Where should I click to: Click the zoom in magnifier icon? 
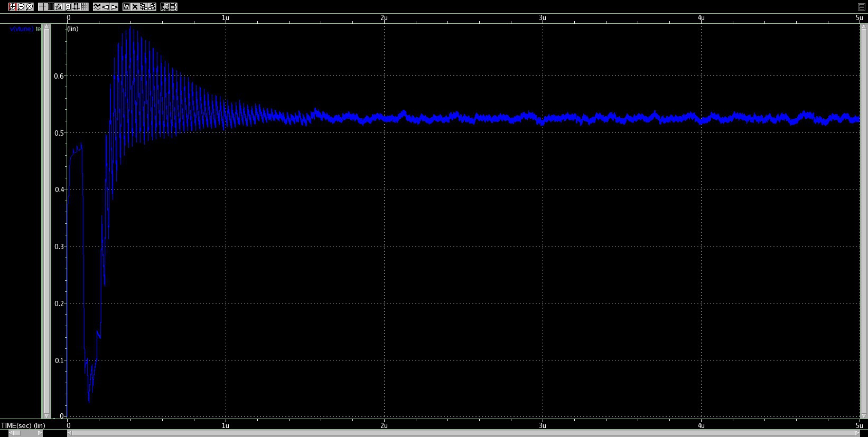[13, 7]
